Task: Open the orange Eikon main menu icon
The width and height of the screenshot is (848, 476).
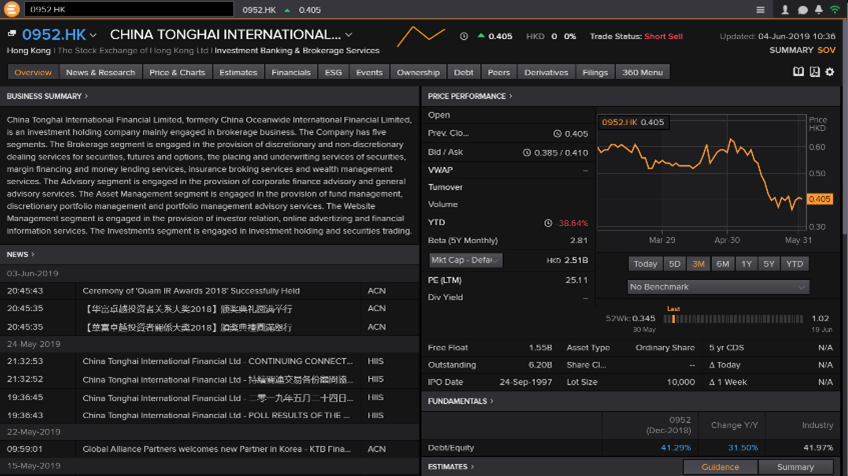Action: coord(11,9)
